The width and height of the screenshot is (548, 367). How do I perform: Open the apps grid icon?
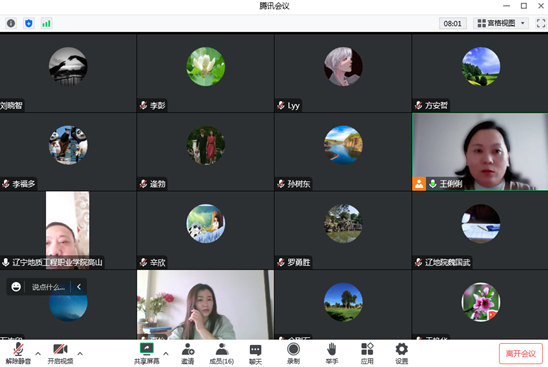pyautogui.click(x=367, y=353)
